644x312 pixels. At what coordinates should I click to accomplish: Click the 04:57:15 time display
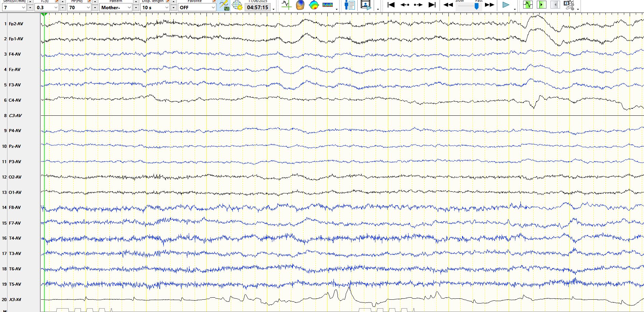[258, 7]
